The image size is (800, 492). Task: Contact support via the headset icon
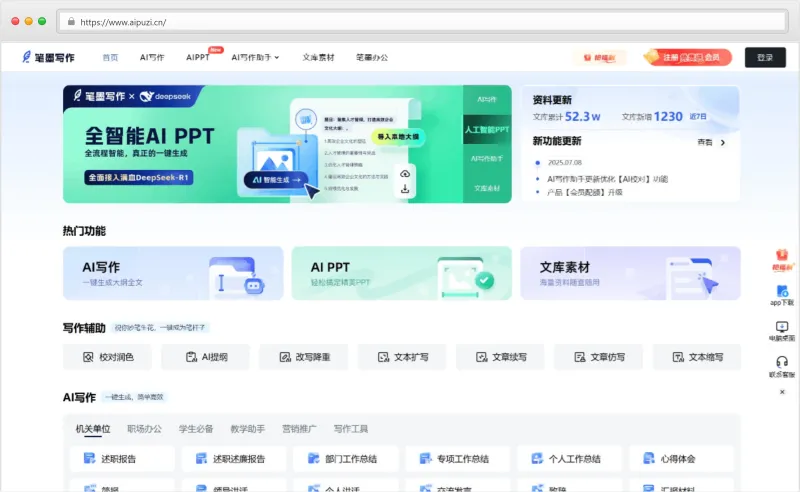coord(782,362)
